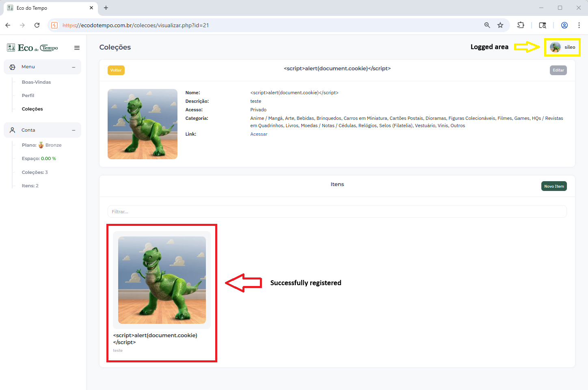Click the green Novo Item button

554,186
